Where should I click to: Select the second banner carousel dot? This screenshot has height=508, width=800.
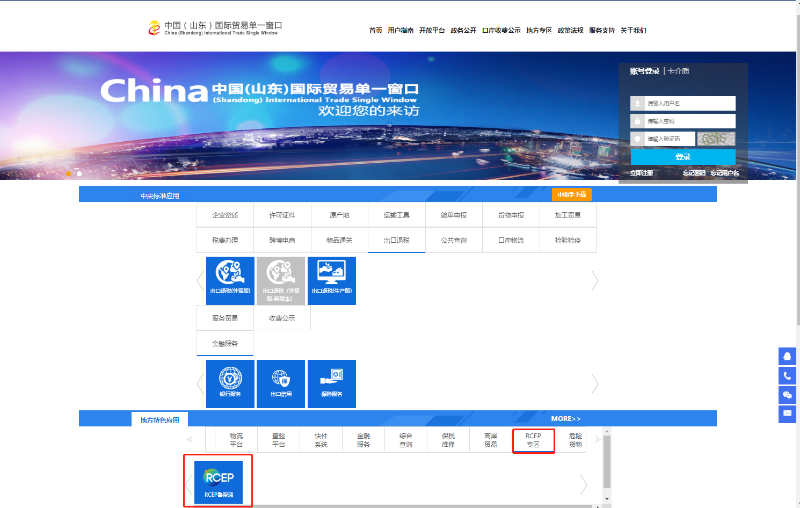coord(79,173)
